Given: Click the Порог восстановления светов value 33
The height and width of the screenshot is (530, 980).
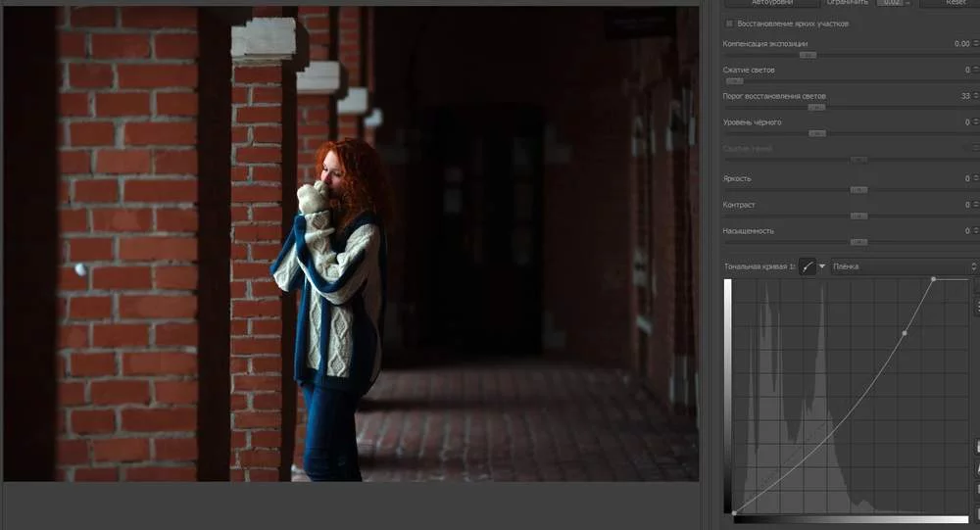Looking at the screenshot, I should (x=964, y=96).
